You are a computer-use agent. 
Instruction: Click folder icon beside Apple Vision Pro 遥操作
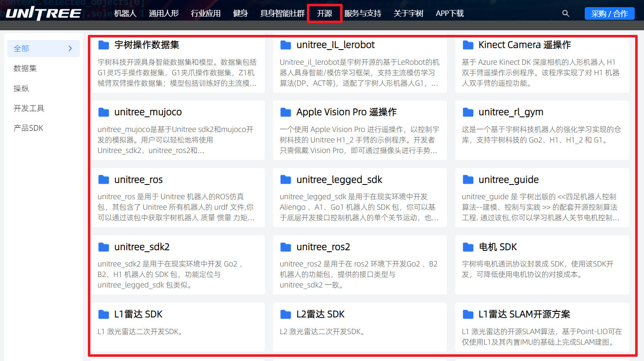click(x=286, y=112)
